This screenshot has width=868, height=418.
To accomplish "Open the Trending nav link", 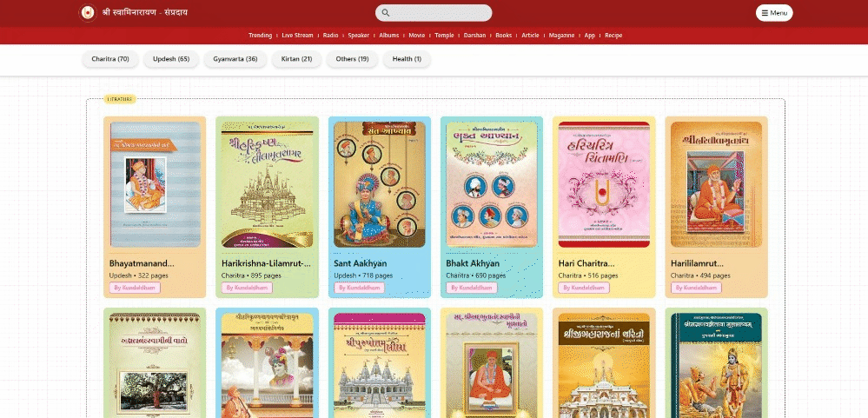I will 260,36.
